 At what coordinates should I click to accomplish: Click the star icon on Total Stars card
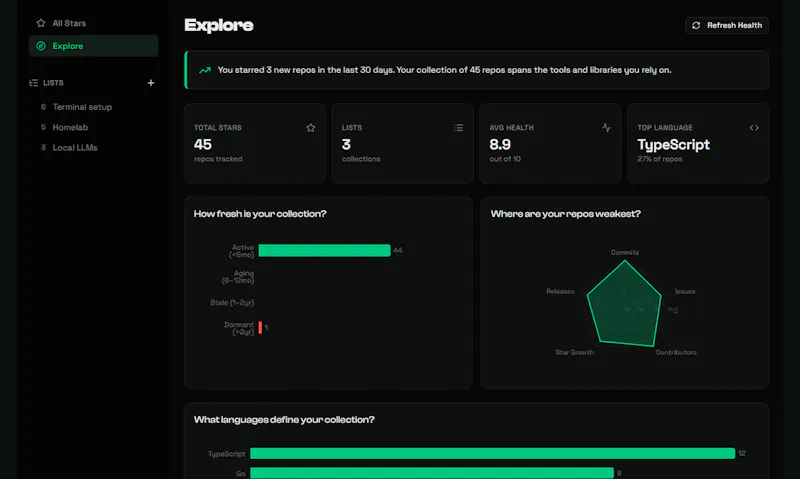[x=311, y=128]
